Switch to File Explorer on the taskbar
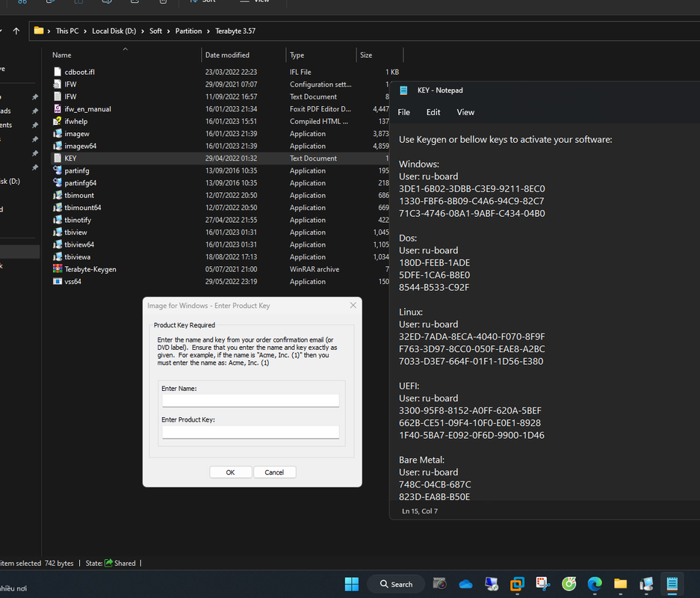Screen dimensions: 700x598 (621, 584)
